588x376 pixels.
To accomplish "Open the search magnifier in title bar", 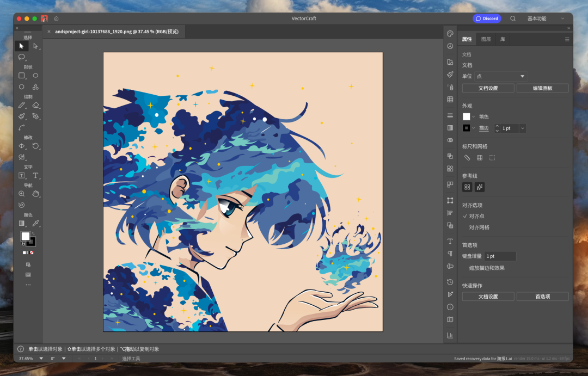I will [513, 19].
